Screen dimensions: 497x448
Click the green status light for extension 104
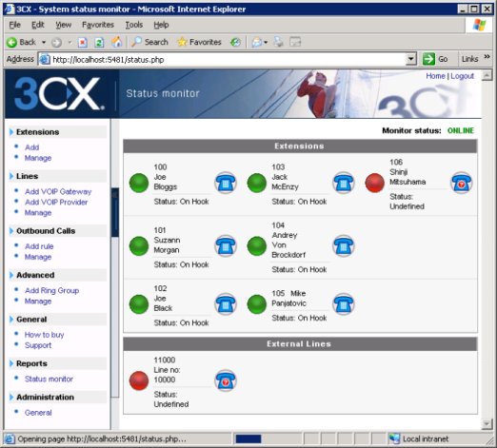(256, 246)
